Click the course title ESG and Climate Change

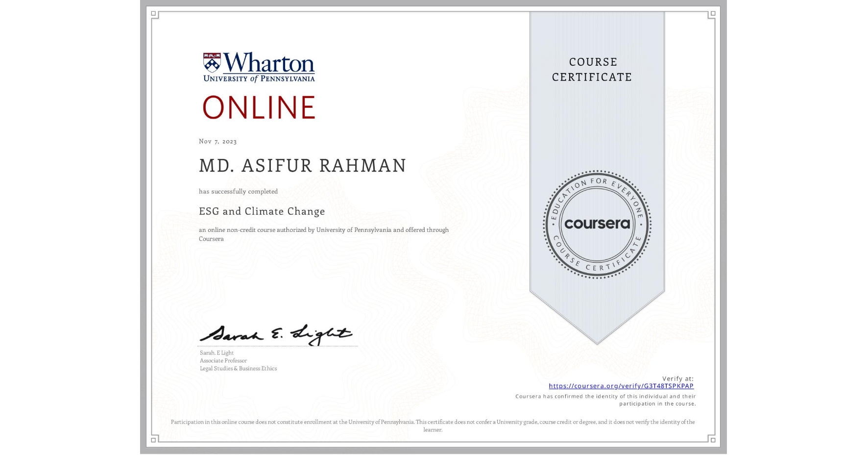pos(262,211)
